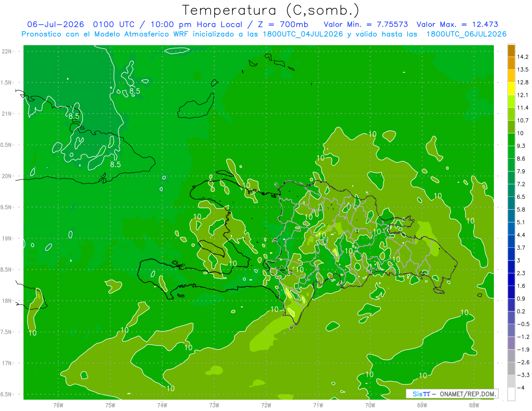Click the "0.2" color bar label
This screenshot has width=532, height=411.
[521, 311]
